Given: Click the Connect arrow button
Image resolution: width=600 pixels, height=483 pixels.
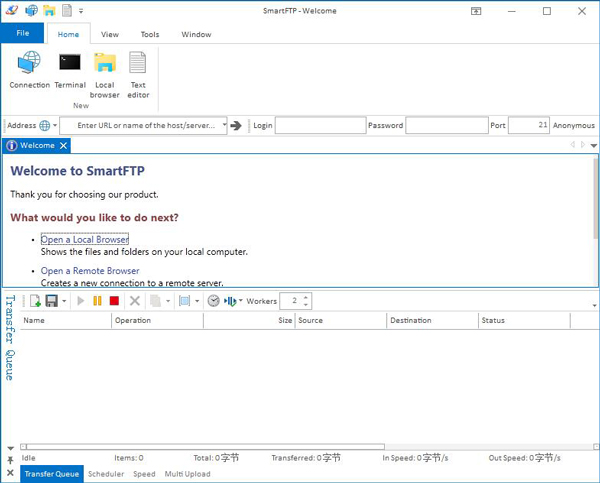Looking at the screenshot, I should [x=236, y=125].
